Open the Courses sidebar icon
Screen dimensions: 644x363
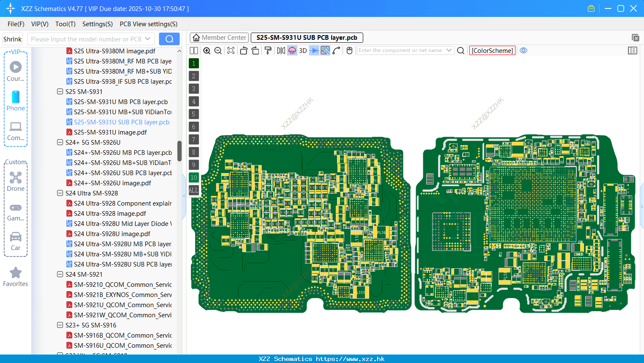[x=16, y=71]
